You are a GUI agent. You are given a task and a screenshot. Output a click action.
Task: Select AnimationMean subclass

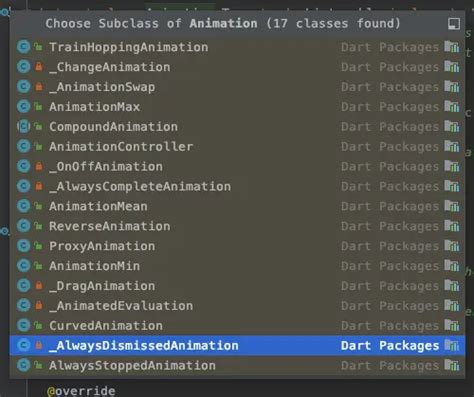[237, 206]
